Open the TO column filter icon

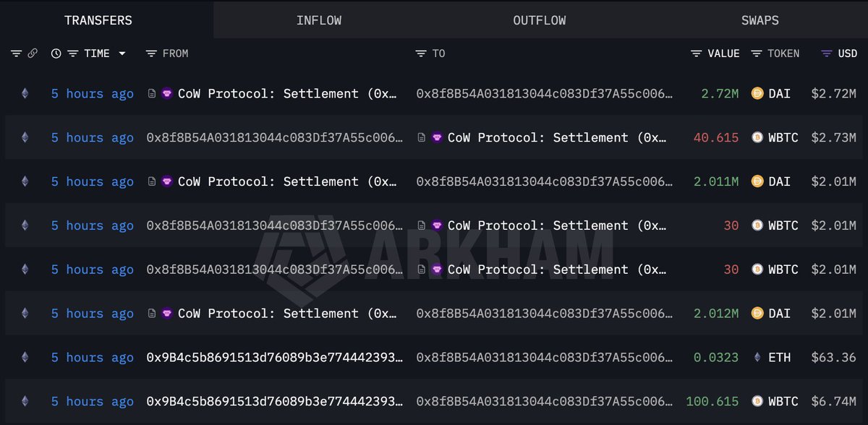pos(421,53)
